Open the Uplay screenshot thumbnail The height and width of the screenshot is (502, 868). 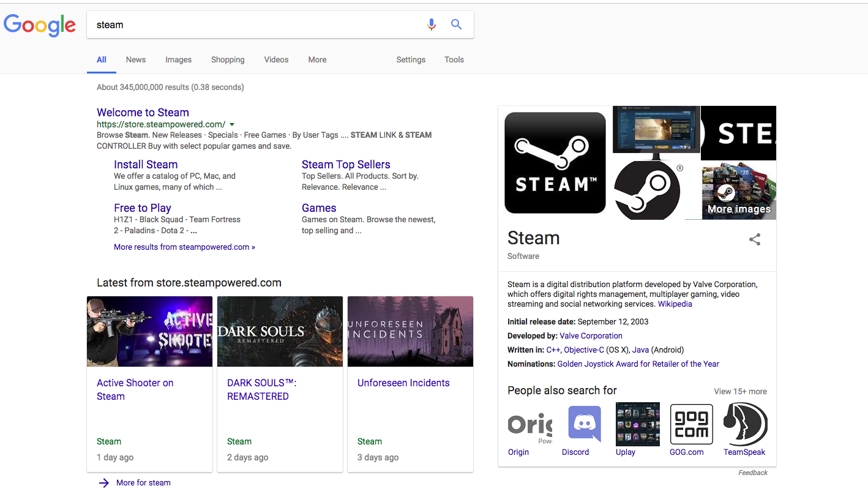(x=638, y=424)
